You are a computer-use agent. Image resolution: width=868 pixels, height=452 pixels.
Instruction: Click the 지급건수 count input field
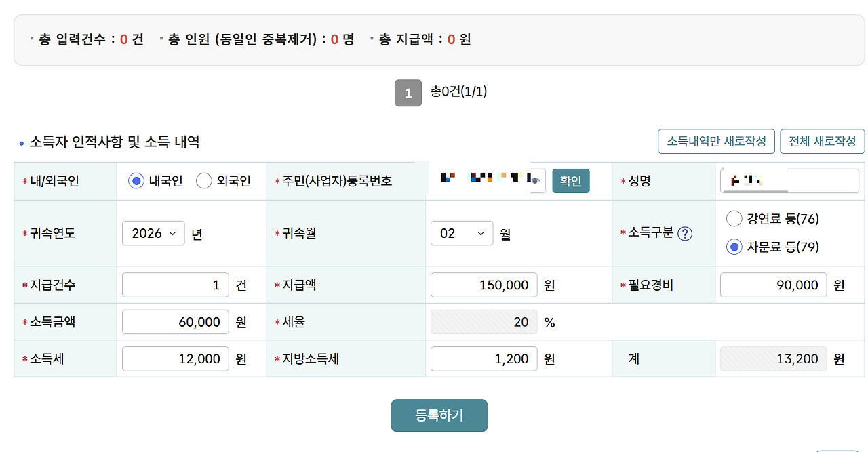[x=175, y=285]
